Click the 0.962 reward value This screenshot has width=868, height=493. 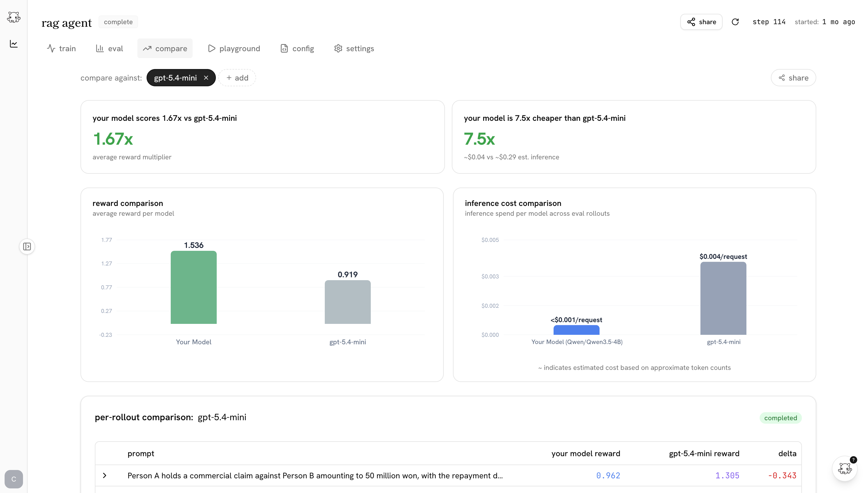608,475
